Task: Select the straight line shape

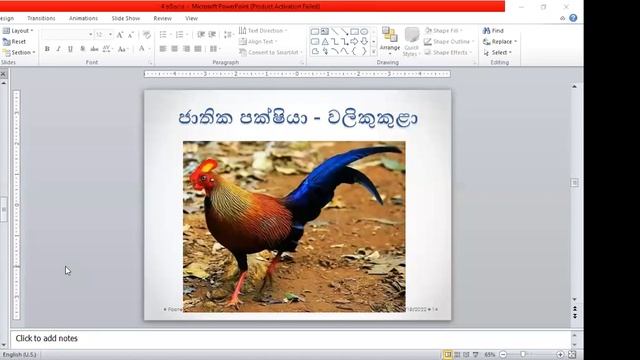Action: coord(335,31)
